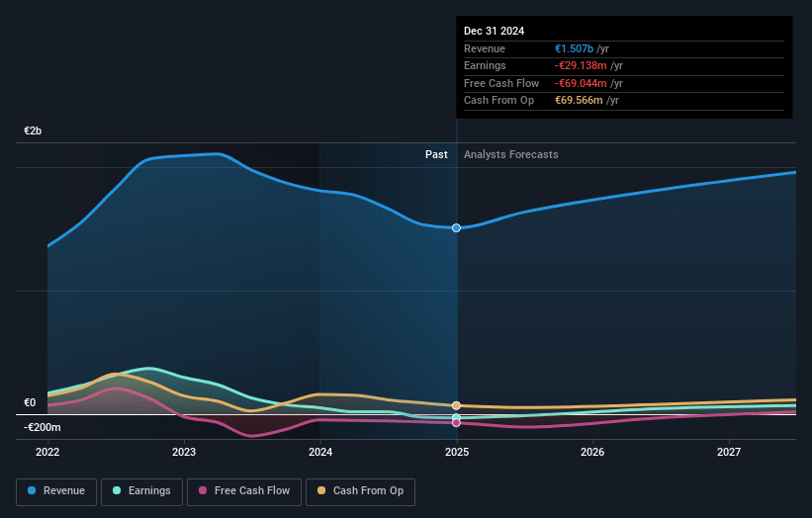Viewport: 812px width, 518px height.
Task: Click the 2027 x-axis label
Action: click(x=729, y=453)
